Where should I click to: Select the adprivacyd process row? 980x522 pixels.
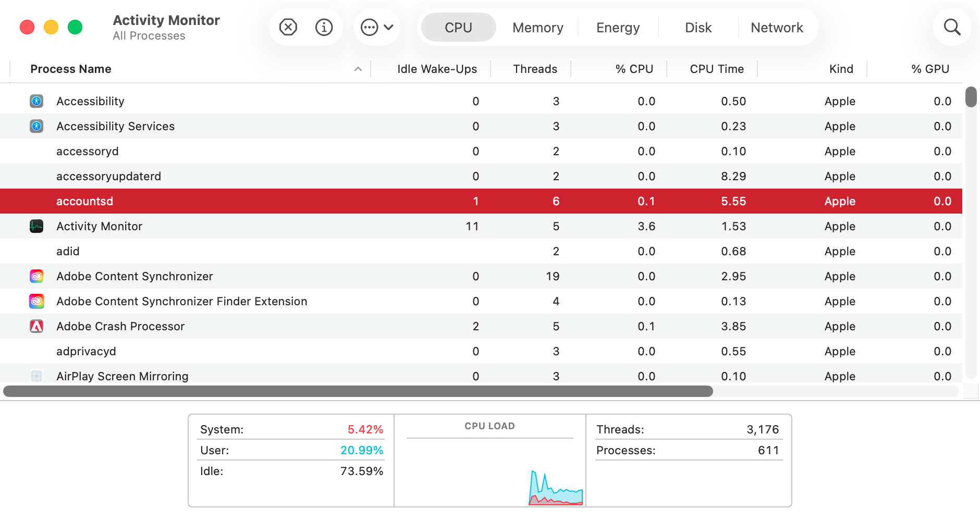(x=481, y=351)
